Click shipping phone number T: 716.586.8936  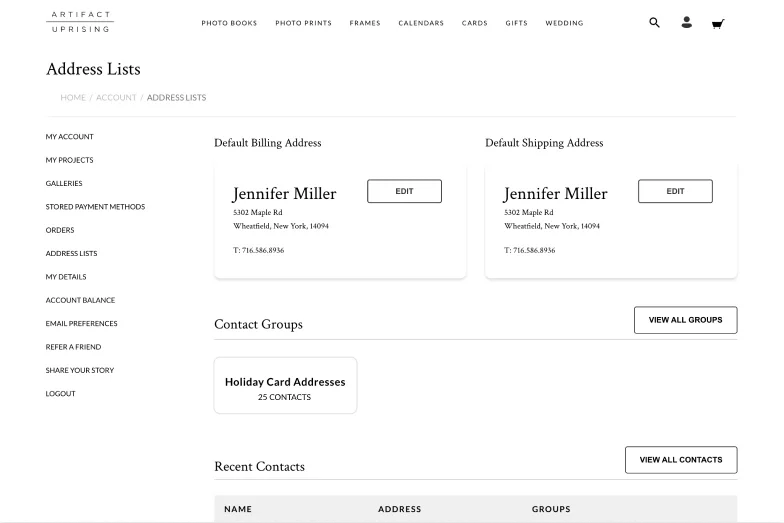[x=530, y=250]
